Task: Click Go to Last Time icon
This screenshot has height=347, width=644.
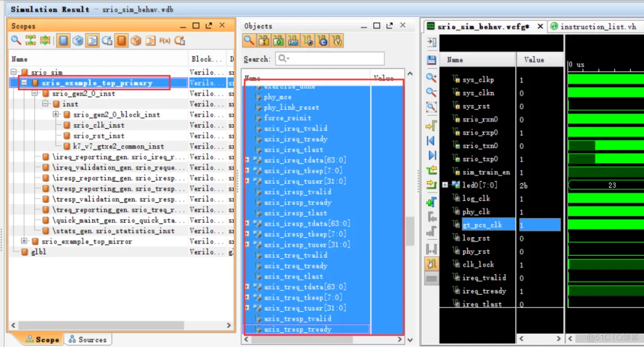Action: pos(431,155)
